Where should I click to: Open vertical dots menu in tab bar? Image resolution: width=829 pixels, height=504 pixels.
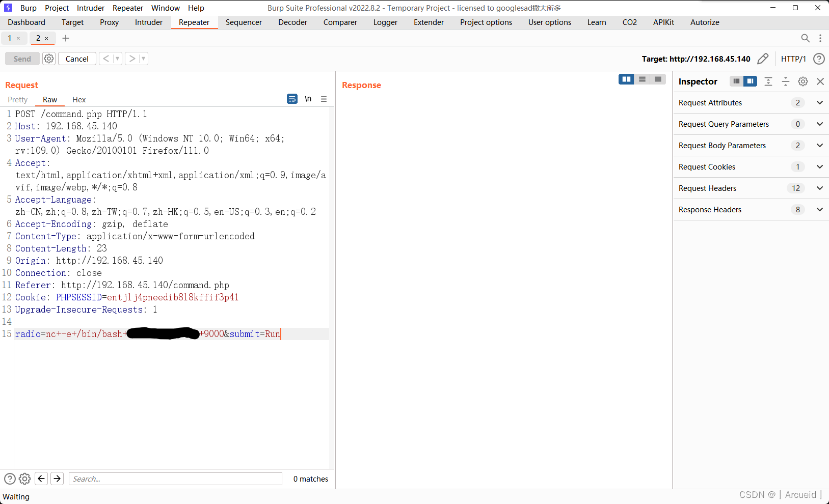click(820, 38)
